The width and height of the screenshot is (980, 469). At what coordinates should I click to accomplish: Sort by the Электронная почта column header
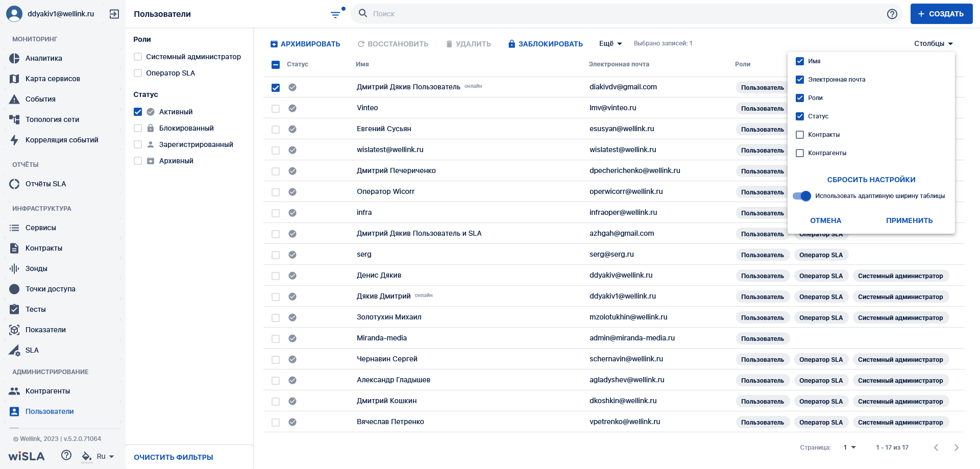(619, 64)
